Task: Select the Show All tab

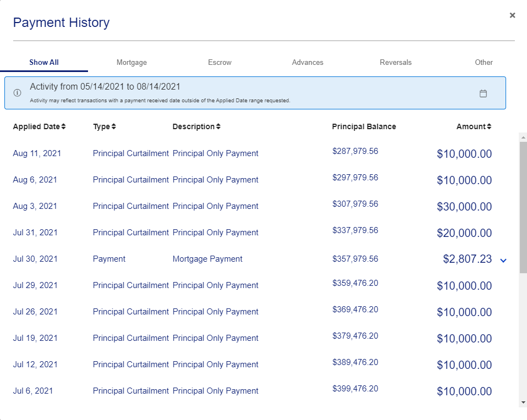Action: (x=44, y=63)
